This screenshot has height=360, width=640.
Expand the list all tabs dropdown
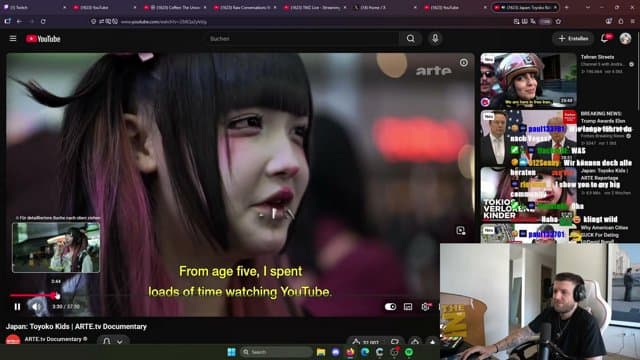pos(588,7)
